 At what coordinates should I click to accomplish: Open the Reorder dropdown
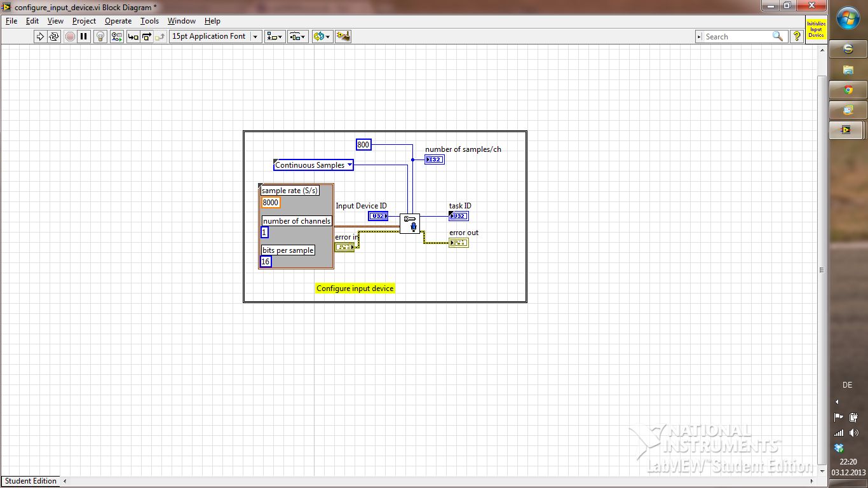(x=322, y=37)
